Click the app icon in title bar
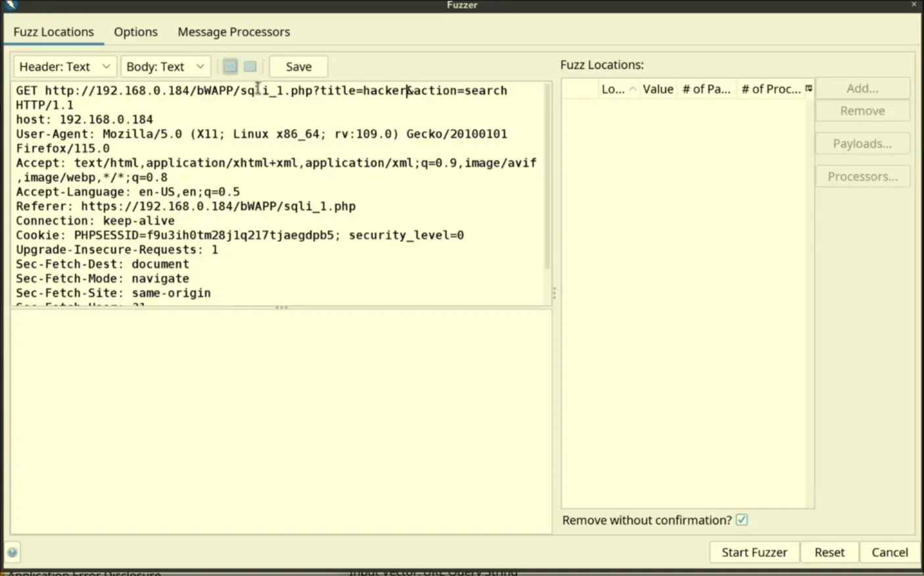The image size is (924, 576). tap(11, 5)
